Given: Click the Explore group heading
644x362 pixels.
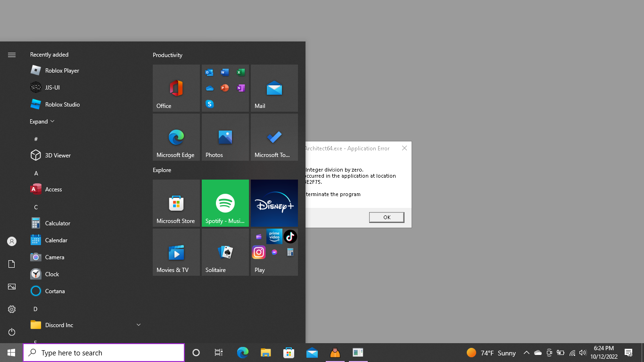Looking at the screenshot, I should point(162,170).
